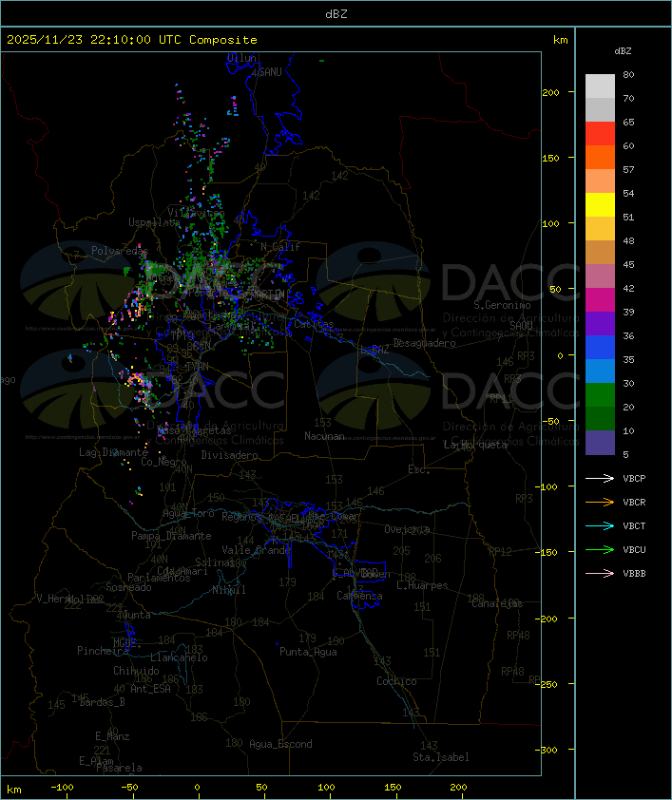Select the magenta 42 dBZ swatch

click(x=600, y=299)
